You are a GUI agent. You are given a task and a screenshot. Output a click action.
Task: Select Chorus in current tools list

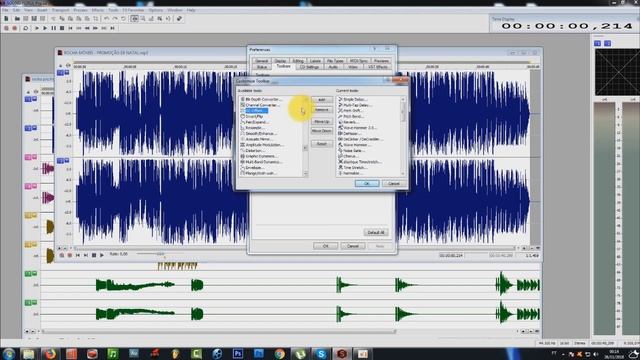pos(348,156)
